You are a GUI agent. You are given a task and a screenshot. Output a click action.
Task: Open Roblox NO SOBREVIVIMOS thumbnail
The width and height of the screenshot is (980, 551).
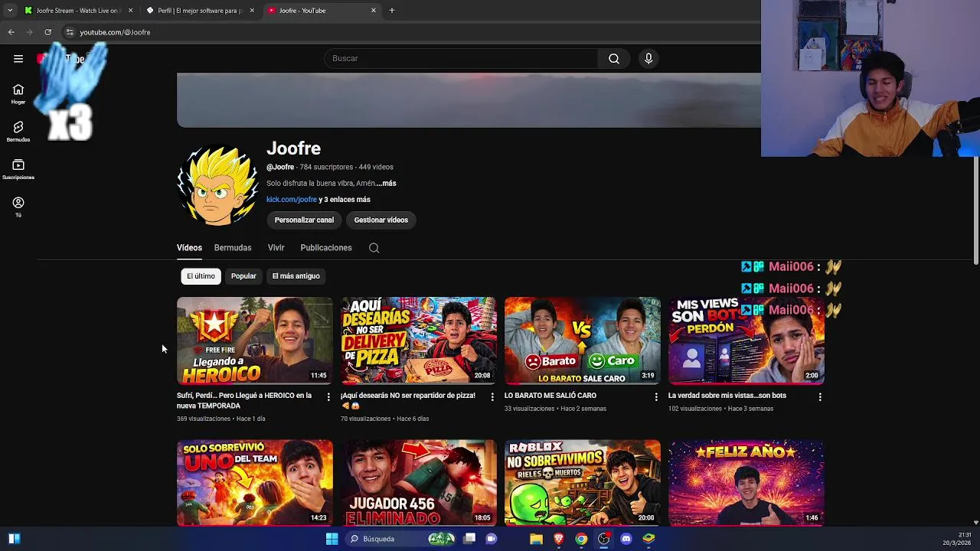point(583,483)
